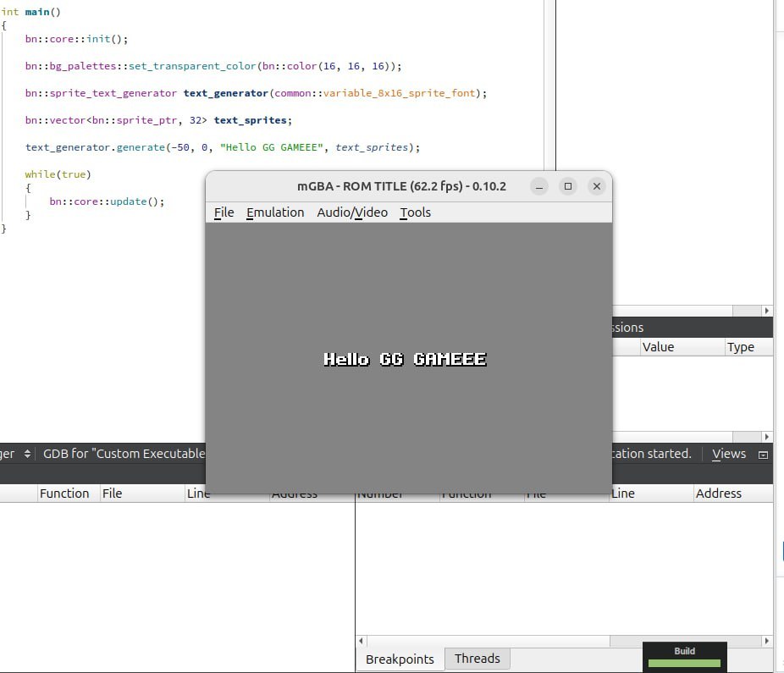The width and height of the screenshot is (784, 673).
Task: Click the mGBA game display showing Hello text
Action: pyautogui.click(x=408, y=358)
